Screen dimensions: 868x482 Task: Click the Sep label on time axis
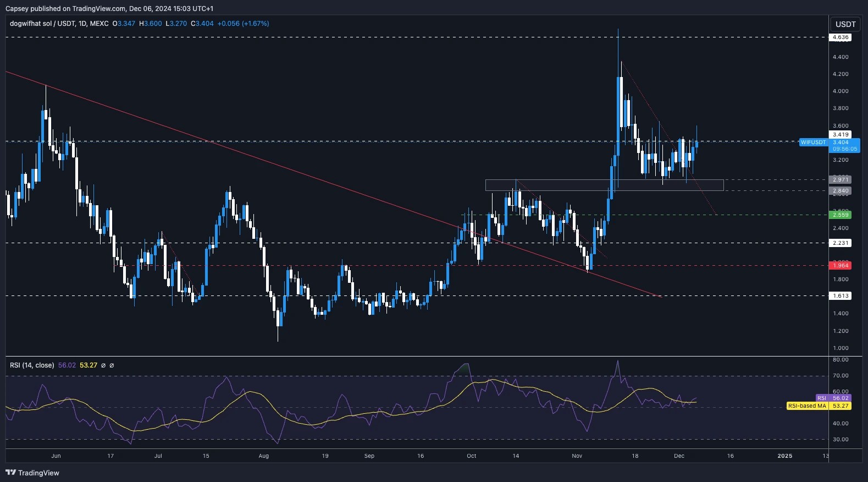(x=369, y=456)
